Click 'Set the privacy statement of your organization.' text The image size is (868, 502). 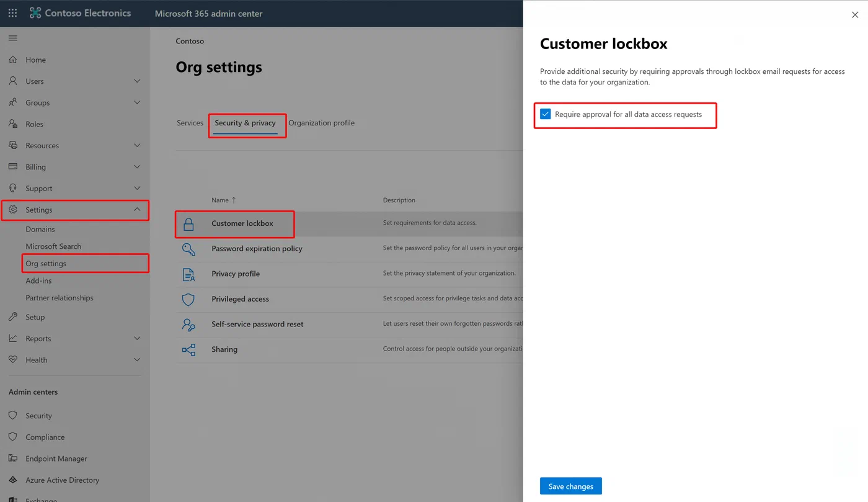449,274
